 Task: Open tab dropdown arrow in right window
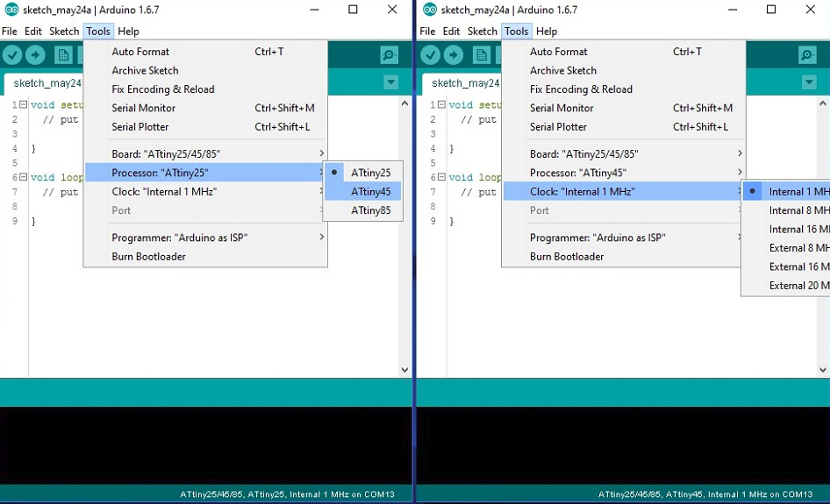pos(809,82)
